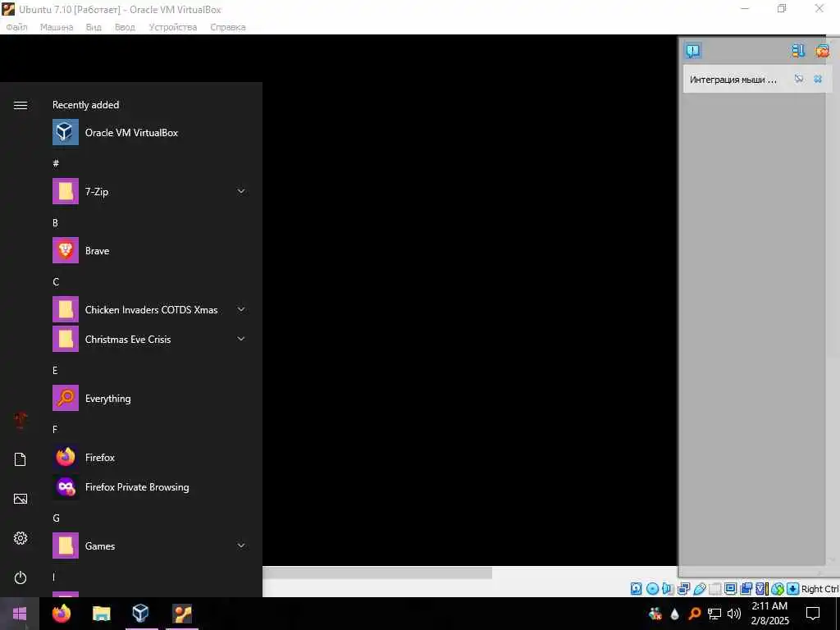Click the Right Ctrl host key label
This screenshot has height=630, width=840.
820,589
